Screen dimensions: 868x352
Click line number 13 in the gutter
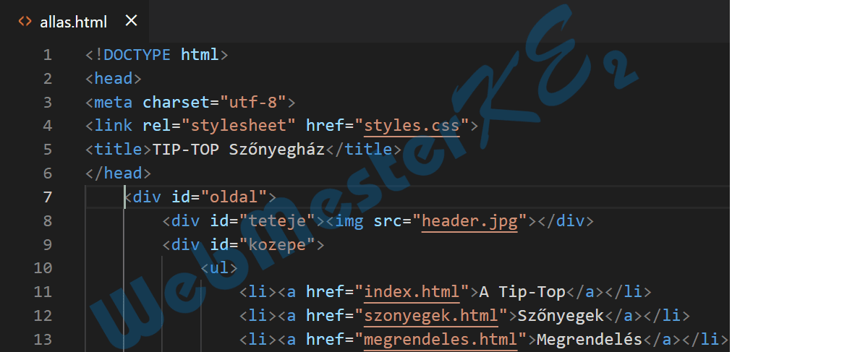tap(43, 340)
